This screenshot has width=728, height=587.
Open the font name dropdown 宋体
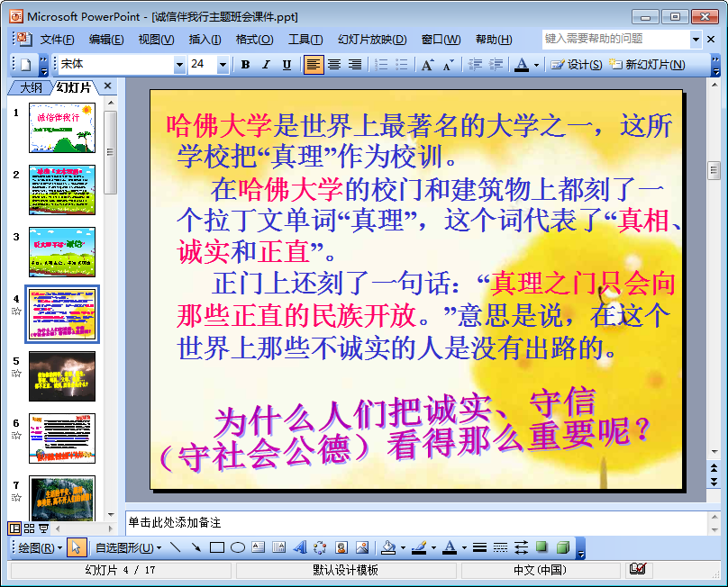click(179, 65)
